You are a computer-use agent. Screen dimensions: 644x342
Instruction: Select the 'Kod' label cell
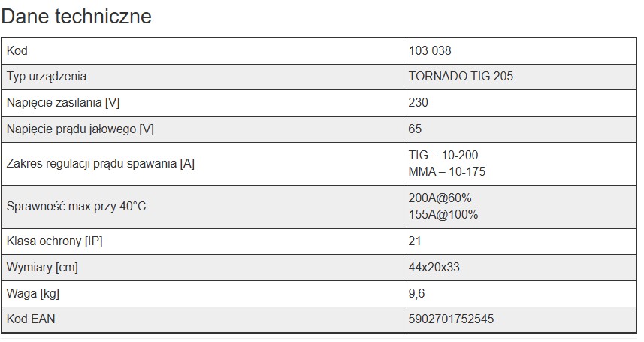[x=203, y=51]
